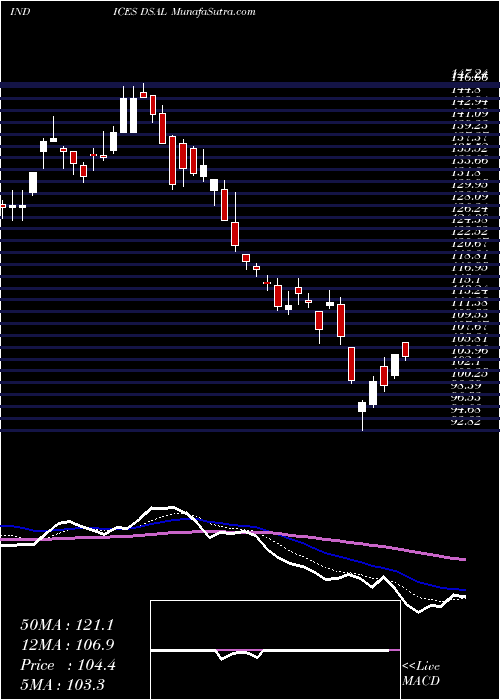The height and width of the screenshot is (700, 500).
Task: Click the 126.24 price axis label
Action: point(469,208)
